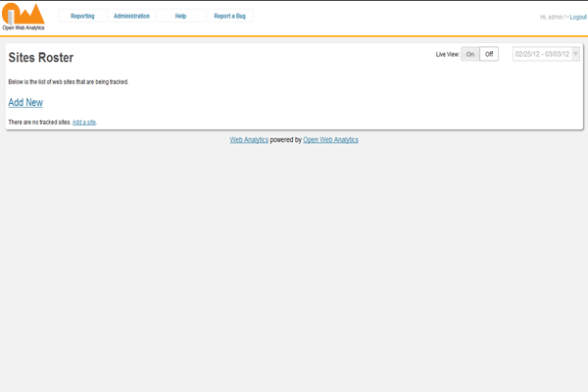Follow the 'Add a site' link
The height and width of the screenshot is (392, 588).
tap(84, 122)
